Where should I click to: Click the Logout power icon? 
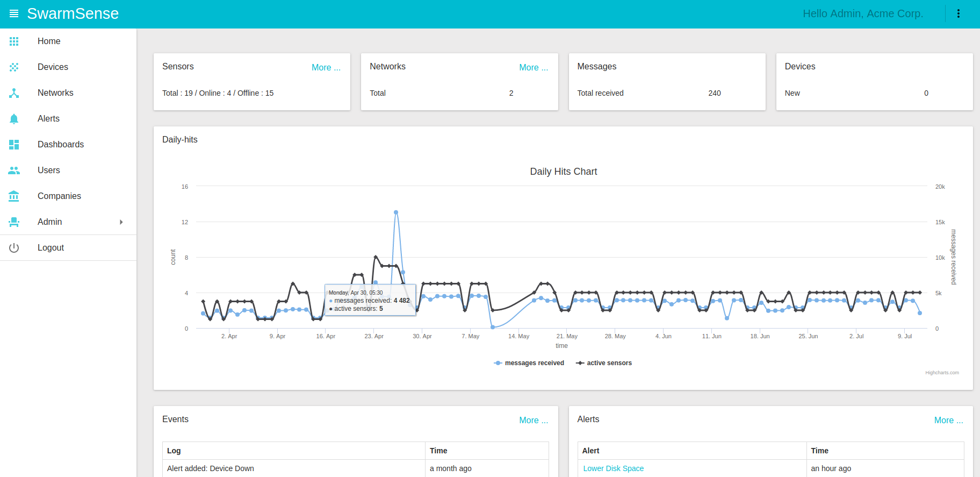click(x=14, y=248)
